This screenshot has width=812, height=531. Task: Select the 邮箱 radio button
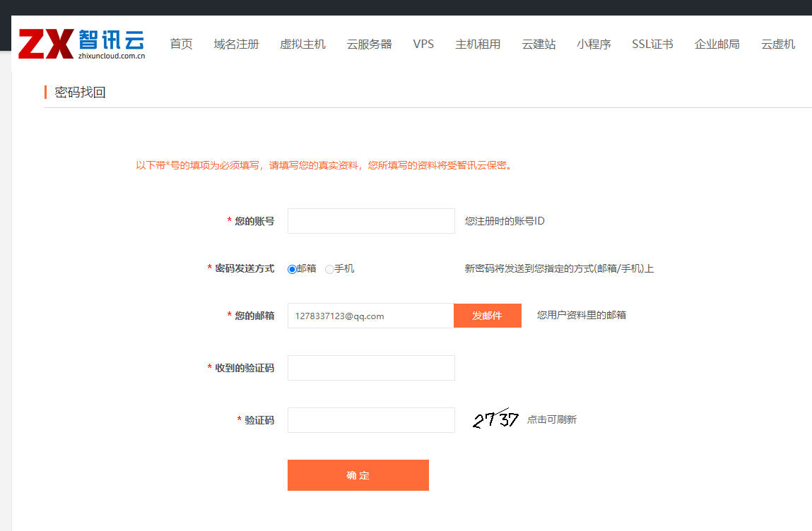click(292, 269)
